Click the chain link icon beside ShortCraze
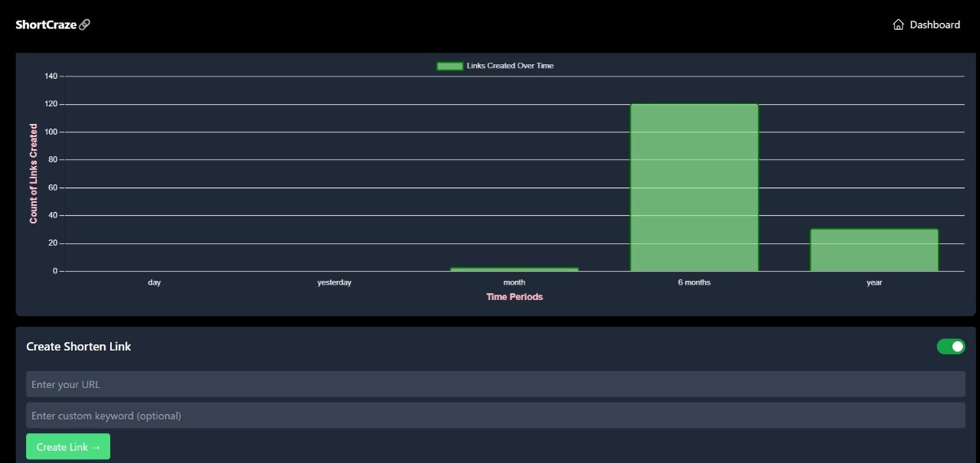The image size is (980, 463). click(x=85, y=24)
